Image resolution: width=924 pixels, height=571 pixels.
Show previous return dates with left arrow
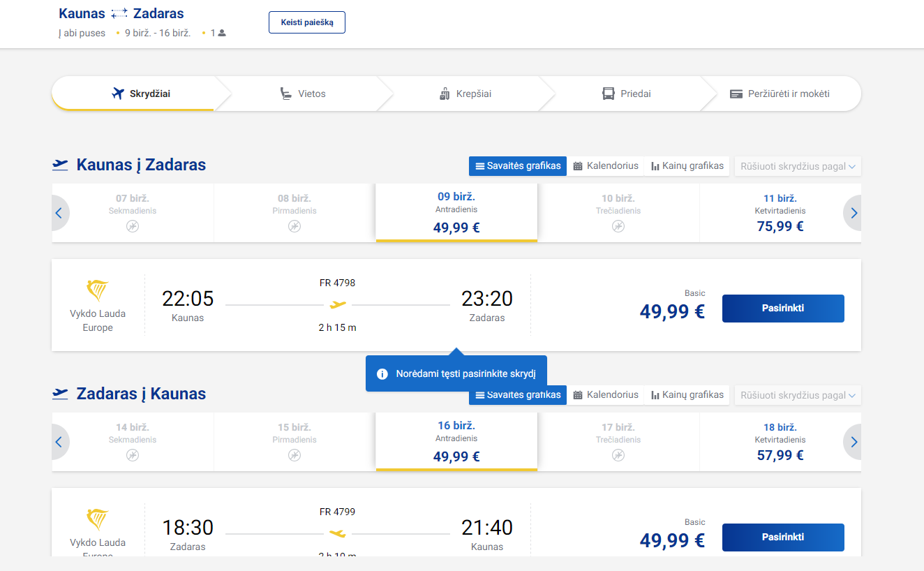coord(59,442)
